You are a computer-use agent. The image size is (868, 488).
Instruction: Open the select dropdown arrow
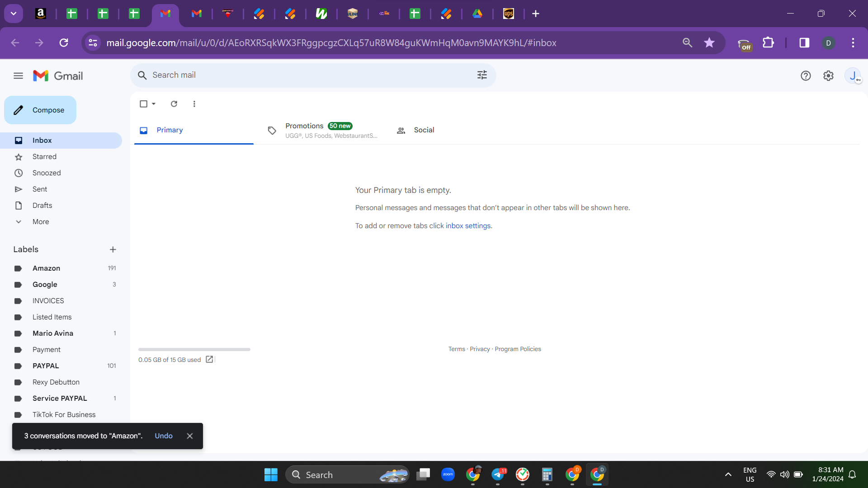click(154, 104)
